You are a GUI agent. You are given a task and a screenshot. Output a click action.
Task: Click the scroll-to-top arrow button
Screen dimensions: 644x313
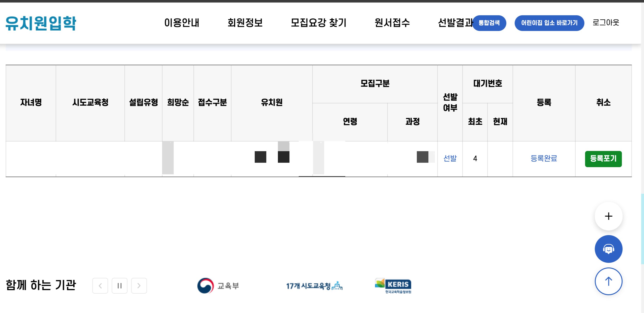click(608, 281)
